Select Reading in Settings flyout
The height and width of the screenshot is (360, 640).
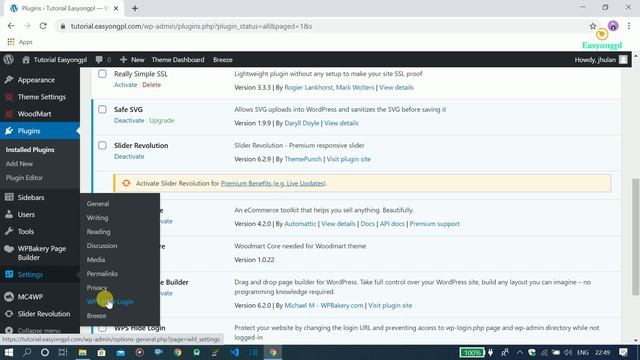pyautogui.click(x=98, y=232)
